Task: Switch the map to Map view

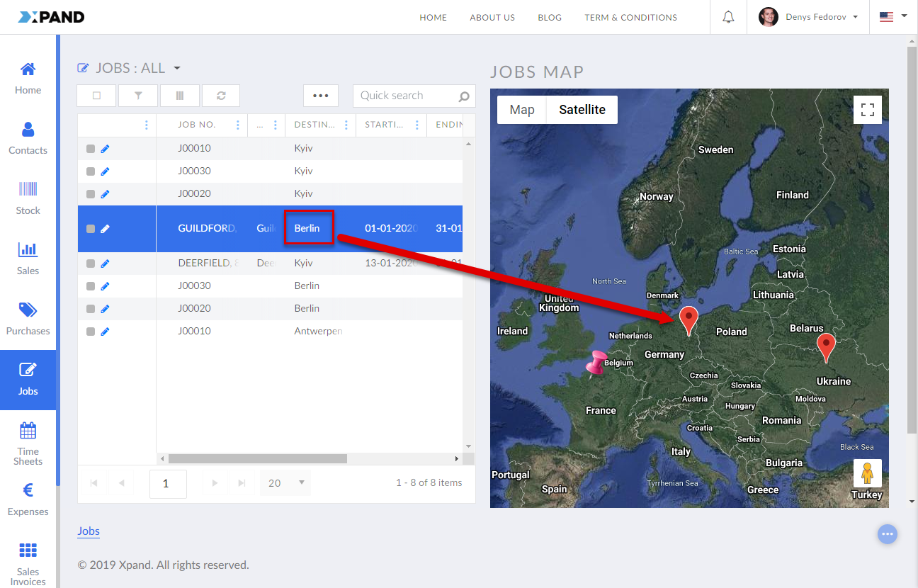Action: click(x=522, y=110)
